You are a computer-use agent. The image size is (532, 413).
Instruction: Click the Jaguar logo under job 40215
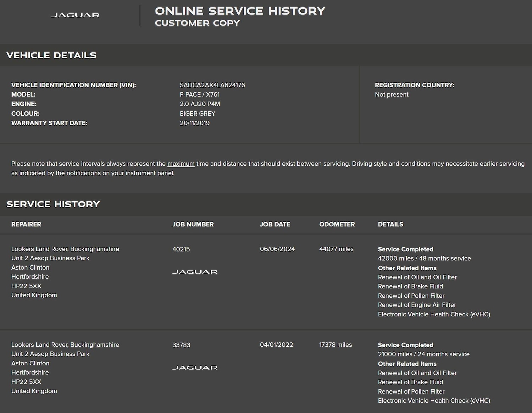(195, 272)
